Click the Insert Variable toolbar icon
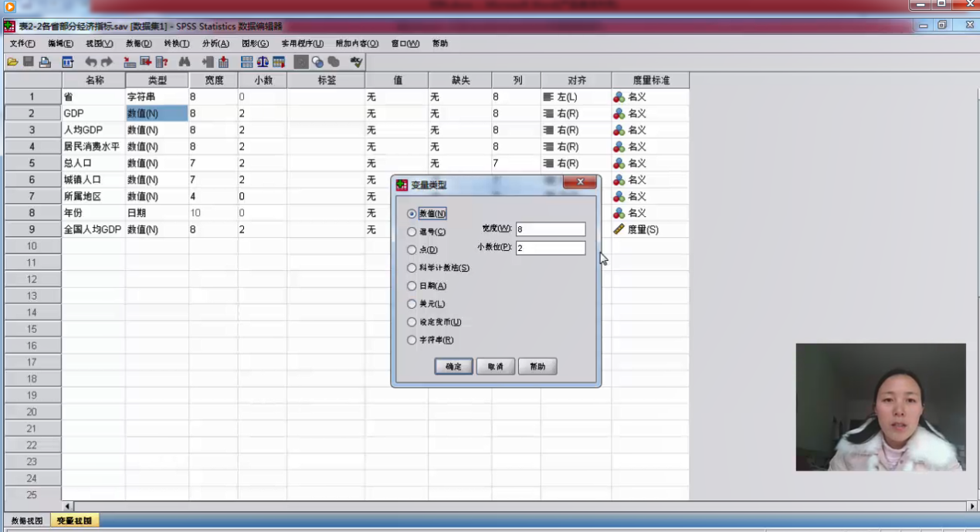Viewport: 980px width, 532px height. pos(222,62)
